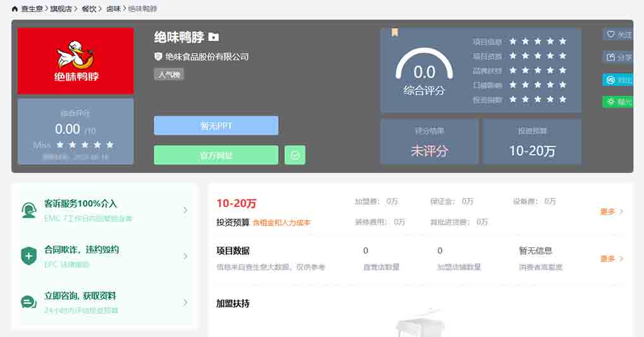Image resolution: width=644 pixels, height=337 pixels.
Task: Click the home icon in the breadcrumb
Action: point(15,9)
